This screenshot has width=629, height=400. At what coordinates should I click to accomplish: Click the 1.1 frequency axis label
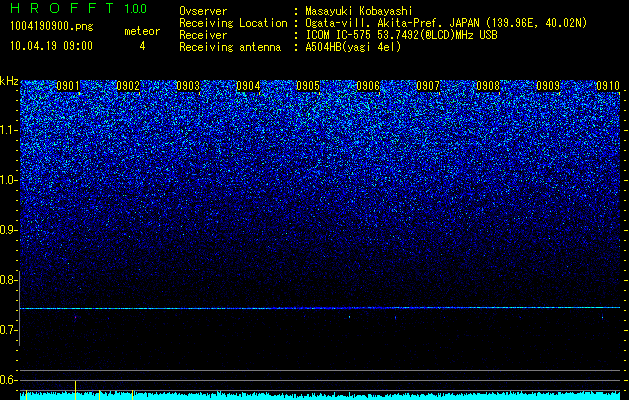tap(9, 130)
